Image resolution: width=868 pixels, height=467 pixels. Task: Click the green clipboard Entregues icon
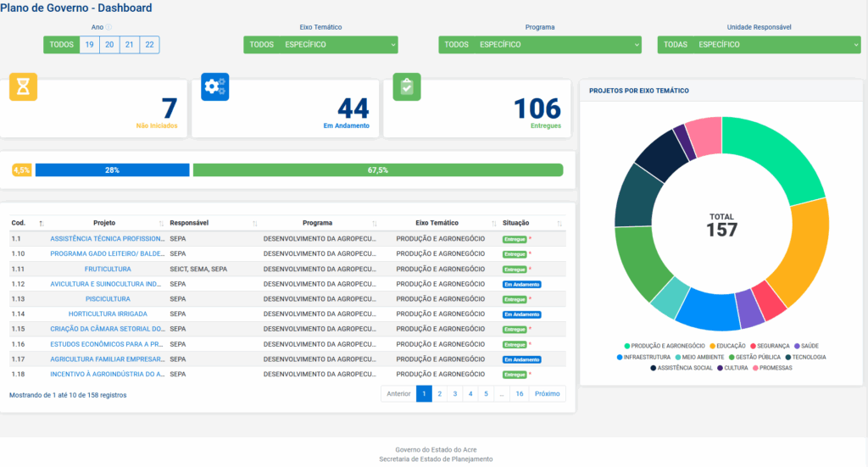407,87
